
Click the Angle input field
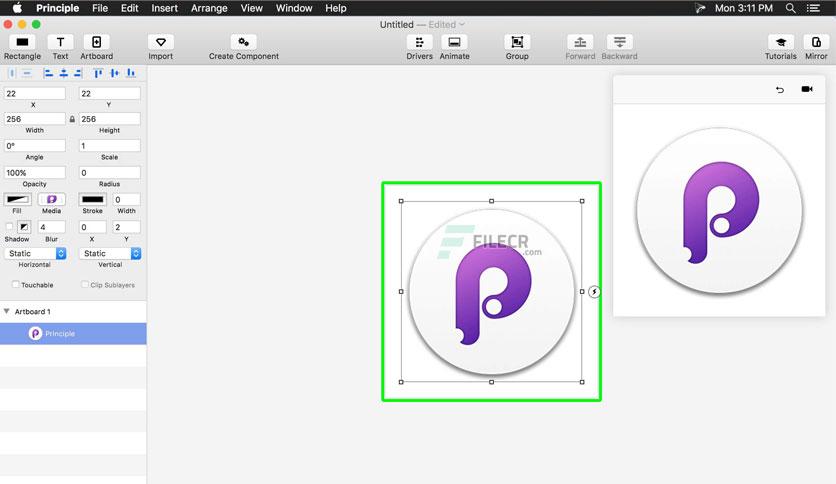35,146
